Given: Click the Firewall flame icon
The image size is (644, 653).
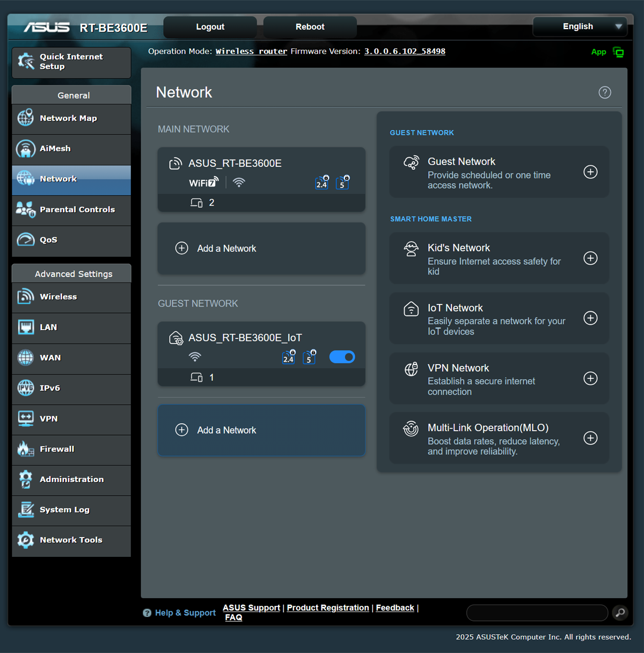Looking at the screenshot, I should click(26, 448).
